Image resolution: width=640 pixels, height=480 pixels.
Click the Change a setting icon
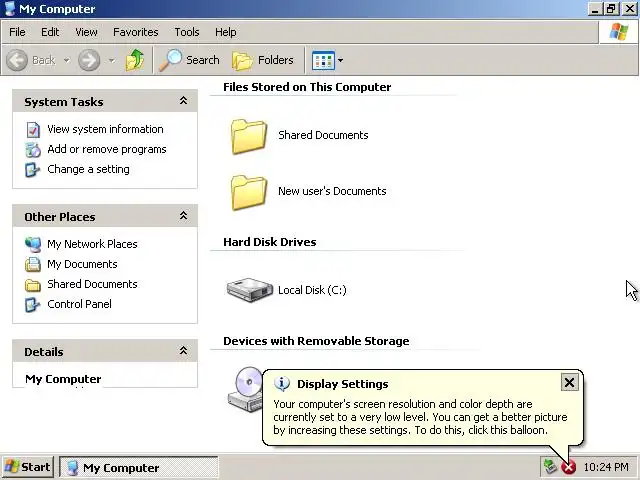point(33,170)
